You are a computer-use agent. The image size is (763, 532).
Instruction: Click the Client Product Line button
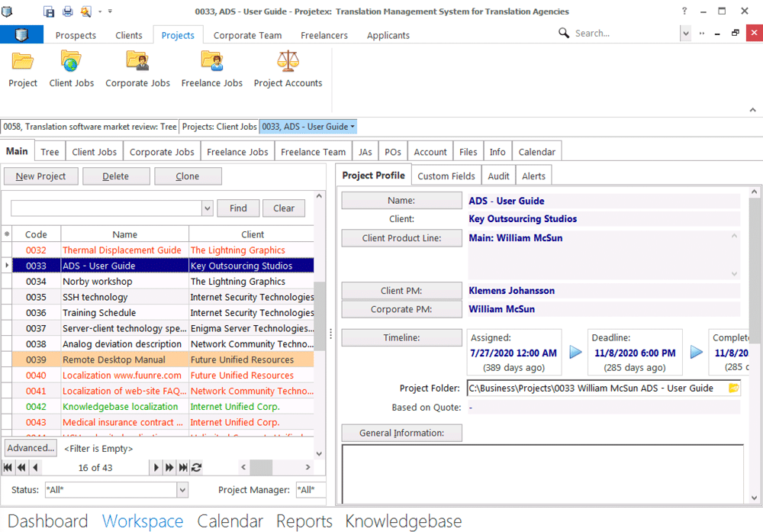[x=401, y=238]
